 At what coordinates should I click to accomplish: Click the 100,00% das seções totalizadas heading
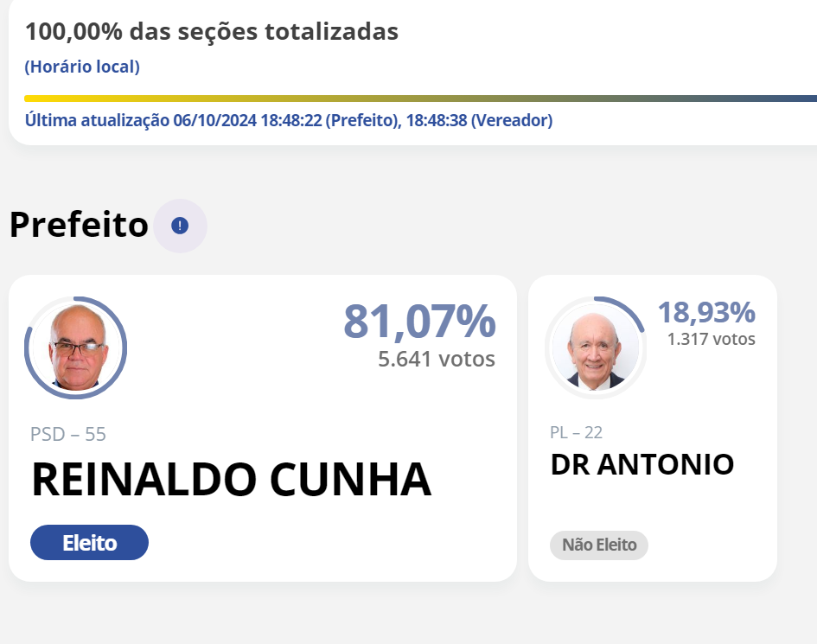(212, 32)
